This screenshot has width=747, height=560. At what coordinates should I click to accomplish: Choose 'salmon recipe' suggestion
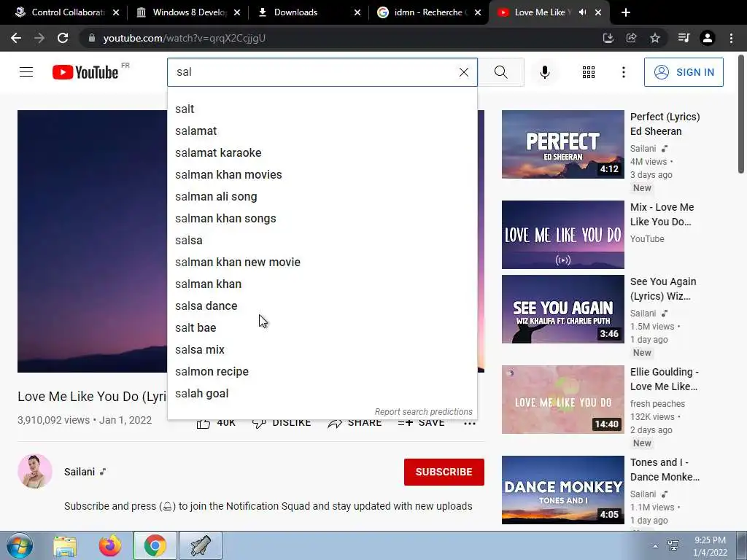[x=322, y=372]
